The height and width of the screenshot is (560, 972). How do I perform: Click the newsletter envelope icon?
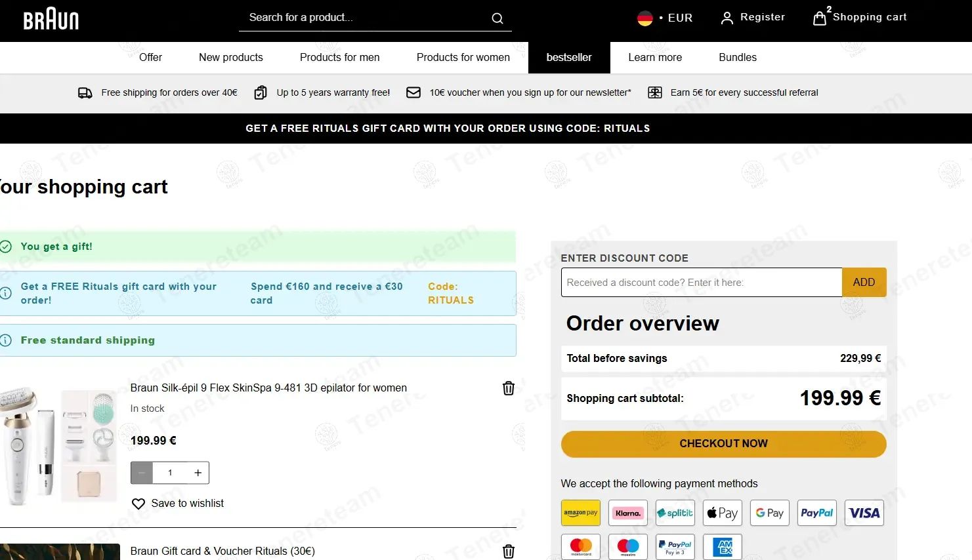(x=413, y=92)
